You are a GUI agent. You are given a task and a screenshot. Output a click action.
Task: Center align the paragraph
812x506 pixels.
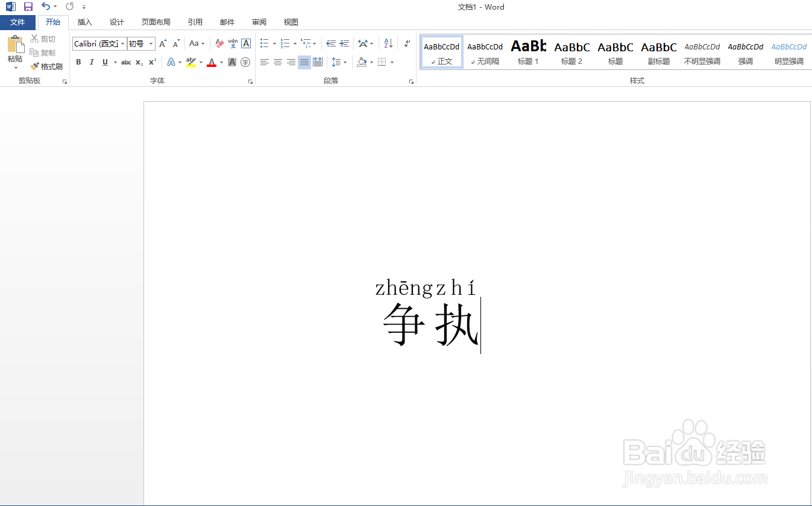point(278,62)
